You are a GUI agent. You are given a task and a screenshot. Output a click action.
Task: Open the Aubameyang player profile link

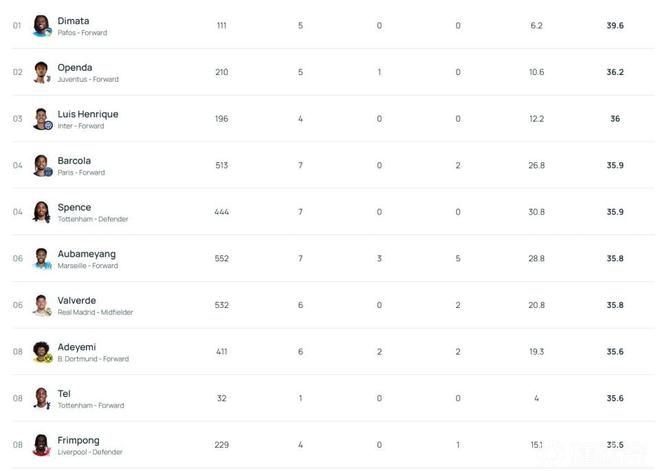tap(86, 254)
